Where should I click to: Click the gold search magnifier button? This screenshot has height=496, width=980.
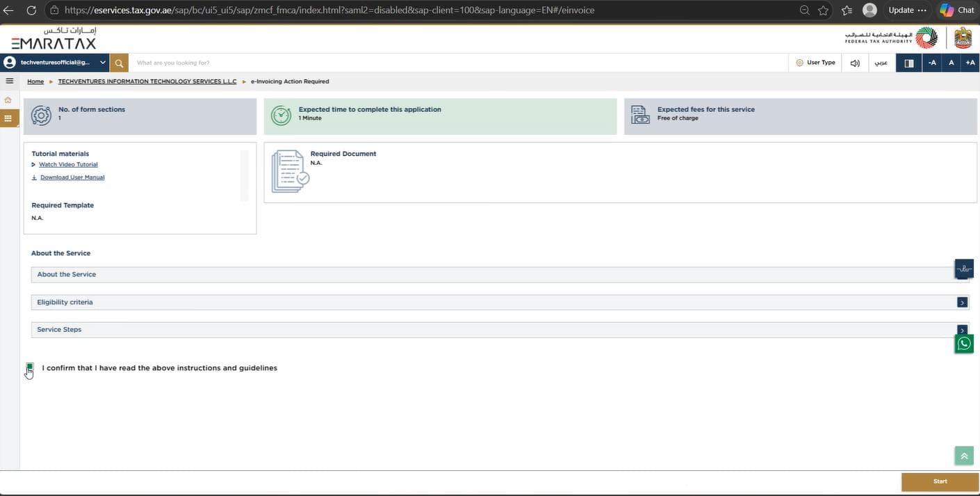[x=119, y=63]
